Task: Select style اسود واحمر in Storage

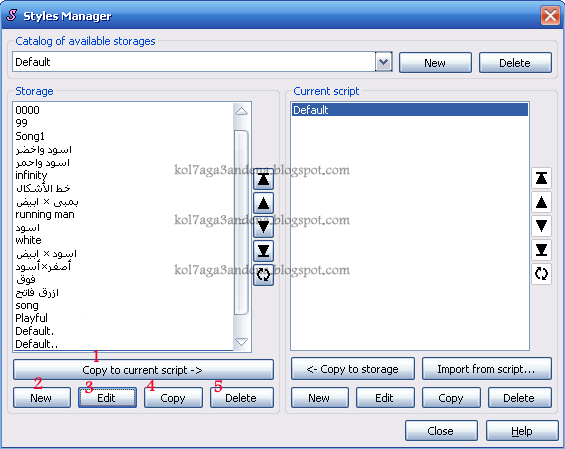Action: (123, 162)
